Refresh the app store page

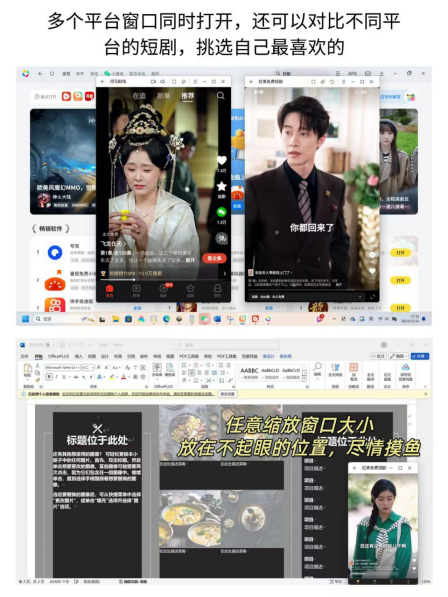(x=52, y=73)
